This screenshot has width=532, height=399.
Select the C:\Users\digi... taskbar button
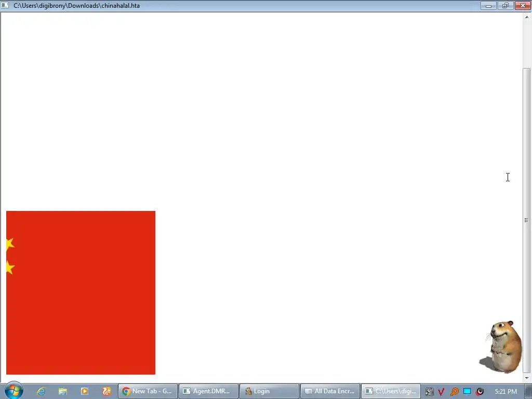coord(391,391)
